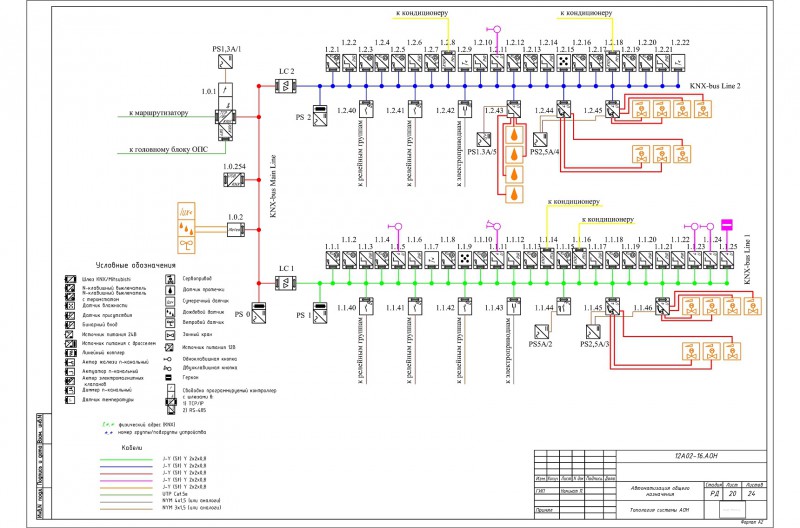Select device 1.0.2 on Main Line
Image resolution: width=800 pixels, height=528 pixels.
point(236,230)
